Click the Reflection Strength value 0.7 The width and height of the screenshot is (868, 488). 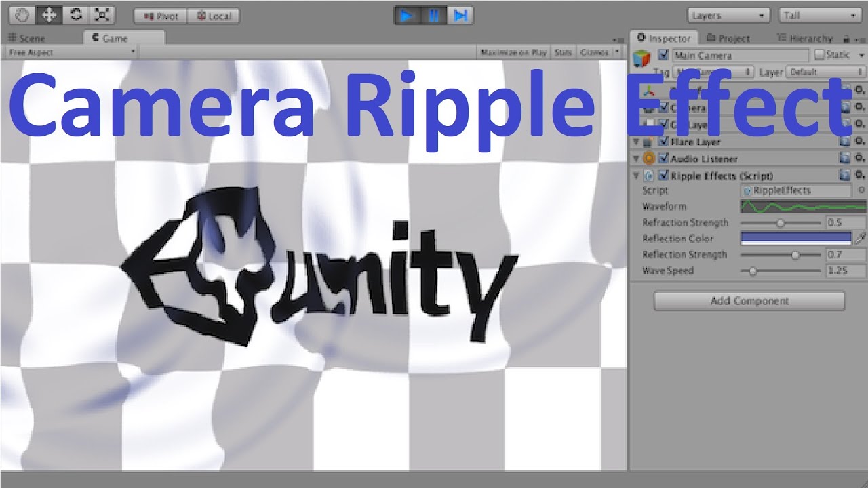tap(846, 255)
